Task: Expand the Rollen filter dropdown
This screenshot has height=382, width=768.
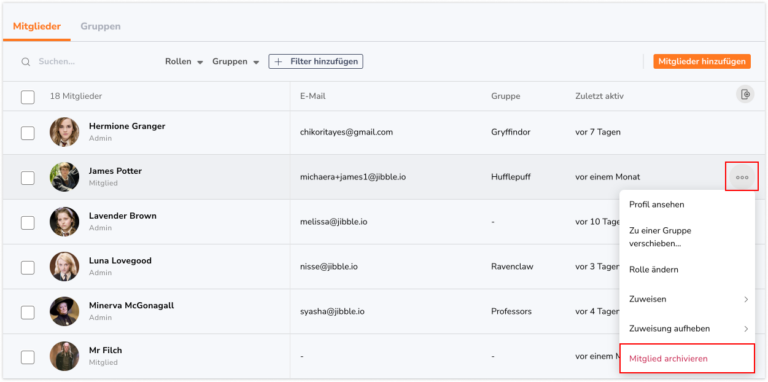Action: click(184, 62)
